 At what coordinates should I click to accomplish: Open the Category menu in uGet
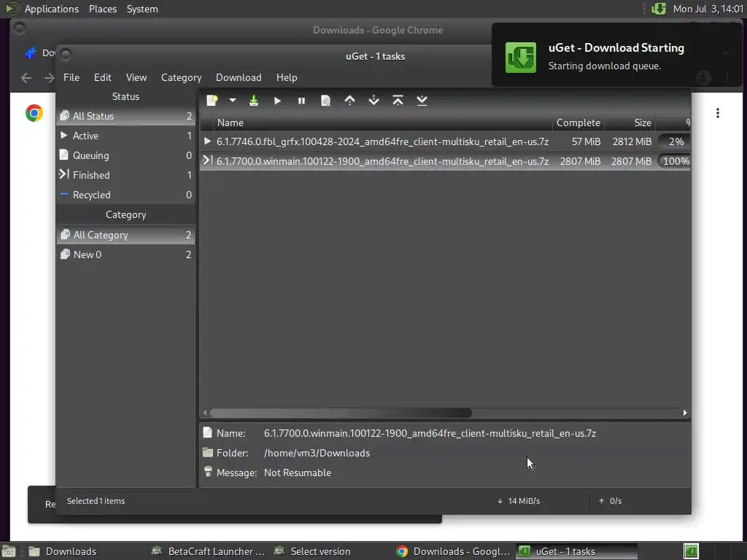point(181,77)
